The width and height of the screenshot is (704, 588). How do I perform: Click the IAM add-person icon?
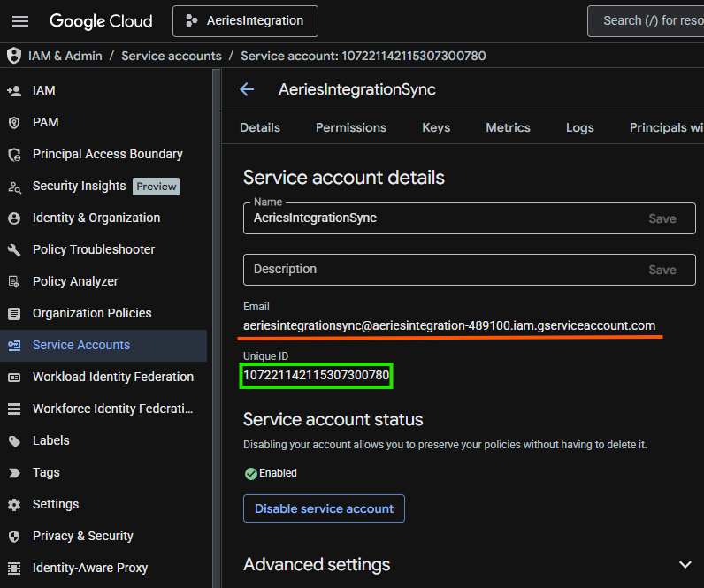14,91
